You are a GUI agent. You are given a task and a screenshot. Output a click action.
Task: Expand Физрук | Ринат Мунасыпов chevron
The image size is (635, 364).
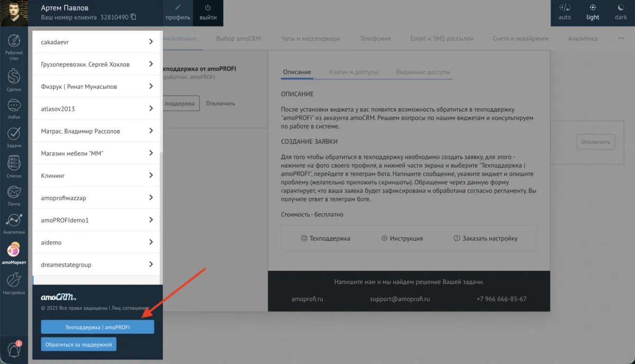(x=151, y=86)
